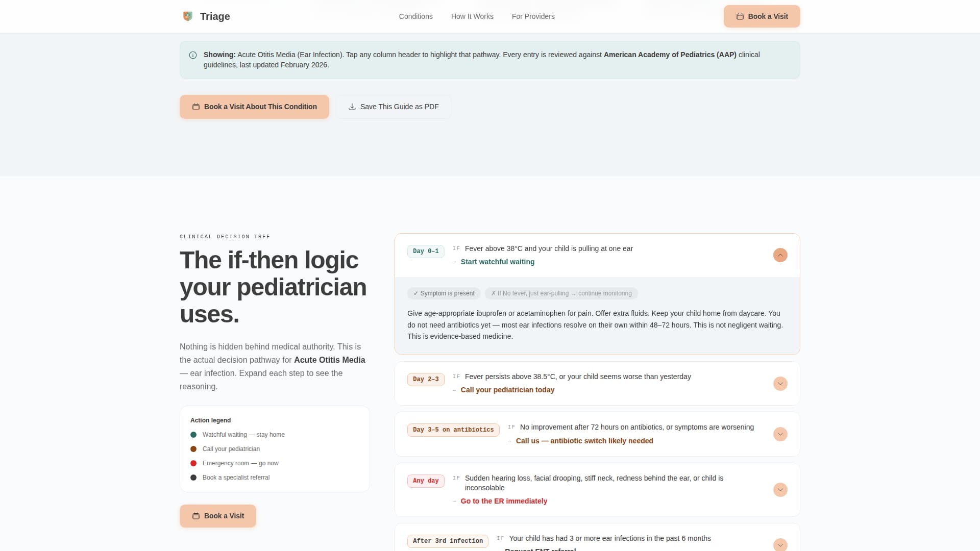The width and height of the screenshot is (980, 551).
Task: Click the CLINICAL DECISION TREE label
Action: point(225,237)
